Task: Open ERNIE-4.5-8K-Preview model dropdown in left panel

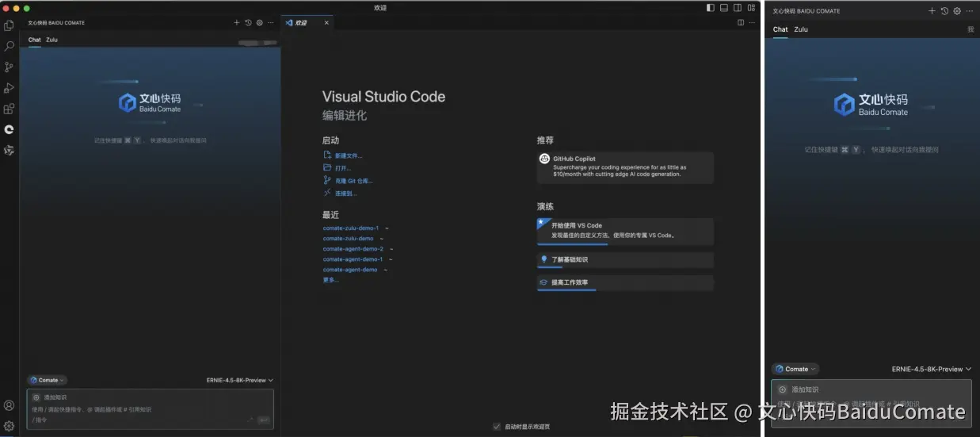Action: [239, 380]
